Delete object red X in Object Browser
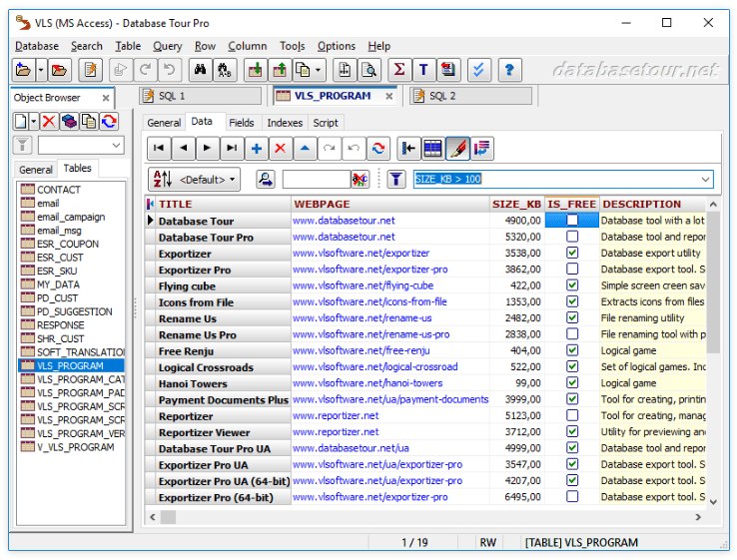Screen dimensions: 737x560 click(x=49, y=122)
